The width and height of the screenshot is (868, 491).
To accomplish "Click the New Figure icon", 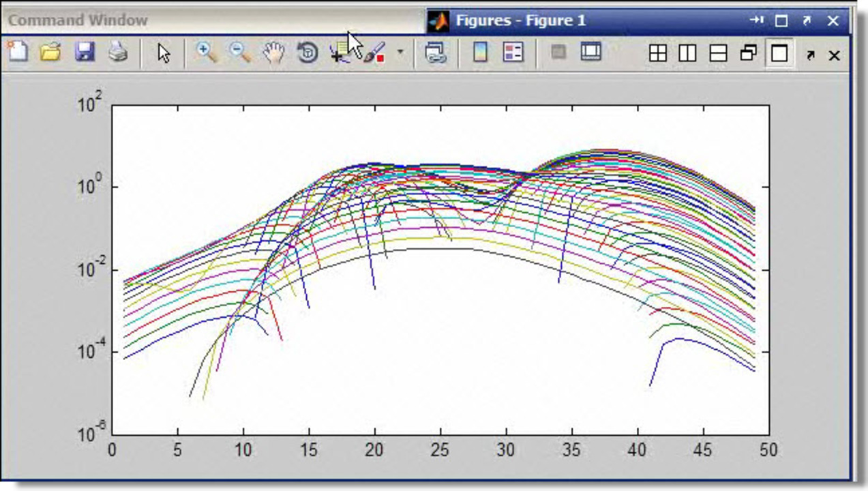I will point(18,52).
